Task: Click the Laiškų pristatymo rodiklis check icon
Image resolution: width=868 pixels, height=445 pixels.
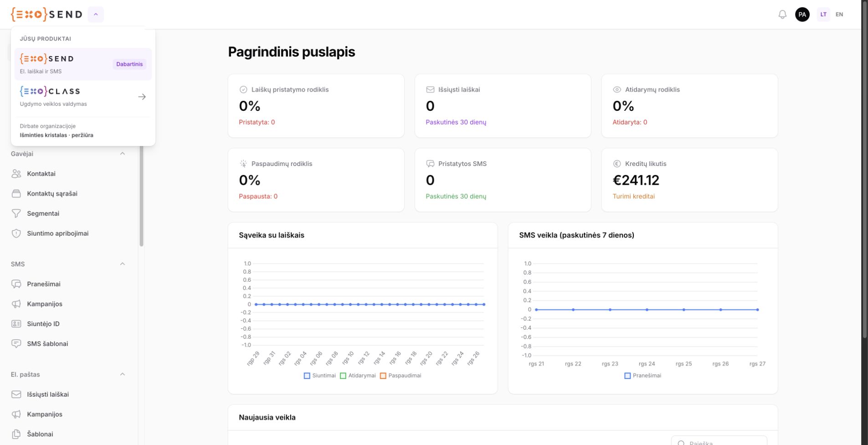Action: (243, 90)
